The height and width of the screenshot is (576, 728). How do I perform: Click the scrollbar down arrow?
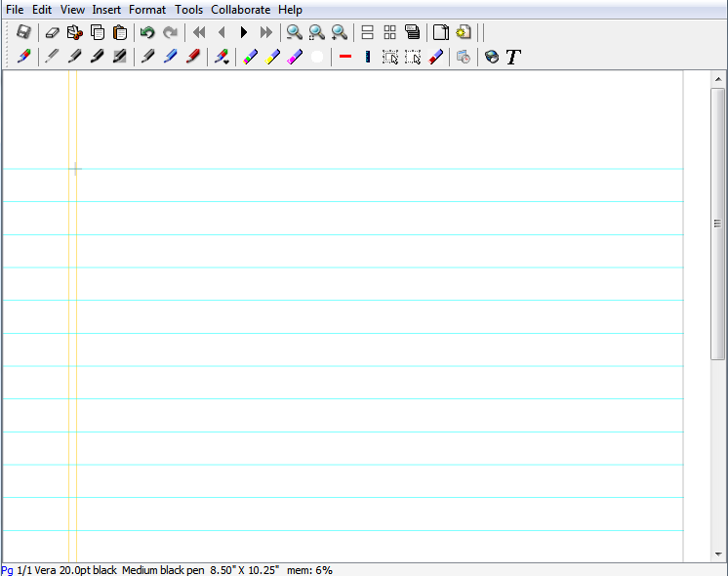coord(718,555)
